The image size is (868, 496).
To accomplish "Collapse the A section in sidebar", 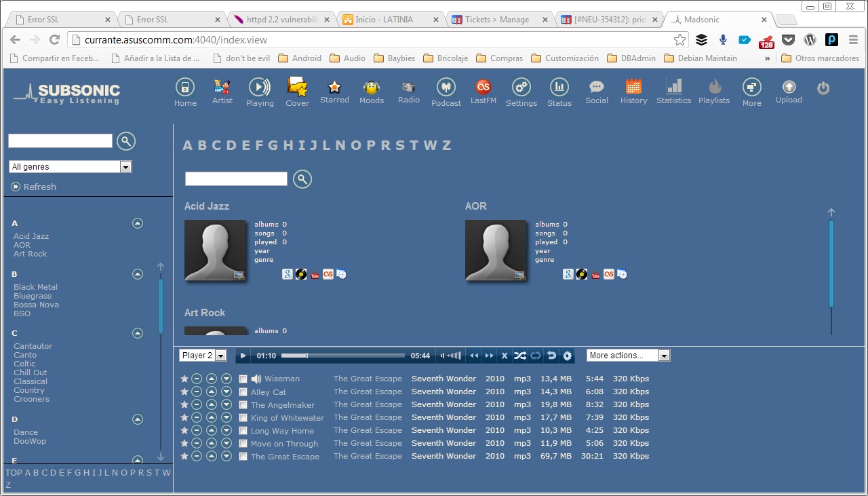I will point(138,223).
